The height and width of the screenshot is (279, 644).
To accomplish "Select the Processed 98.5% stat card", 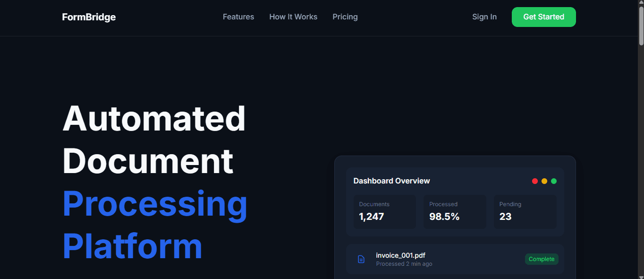I will (x=455, y=212).
